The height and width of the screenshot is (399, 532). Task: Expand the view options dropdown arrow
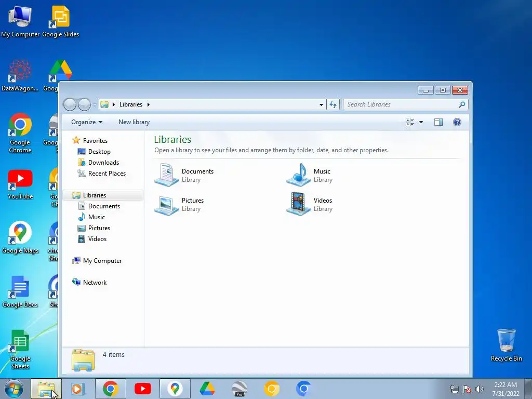pyautogui.click(x=421, y=122)
